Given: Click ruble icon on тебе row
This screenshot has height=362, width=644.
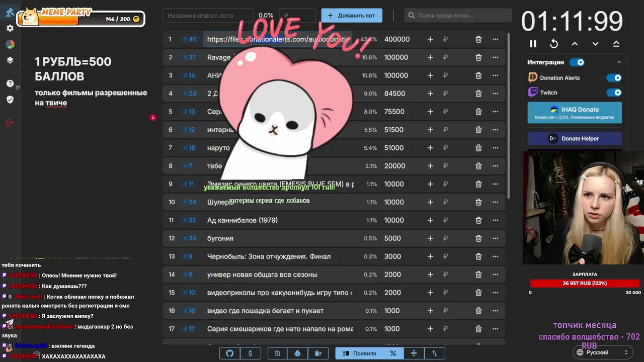Looking at the screenshot, I should pyautogui.click(x=446, y=166).
